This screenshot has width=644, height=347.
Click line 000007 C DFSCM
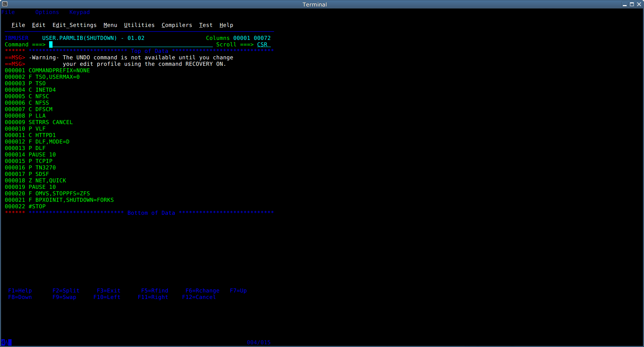click(29, 109)
